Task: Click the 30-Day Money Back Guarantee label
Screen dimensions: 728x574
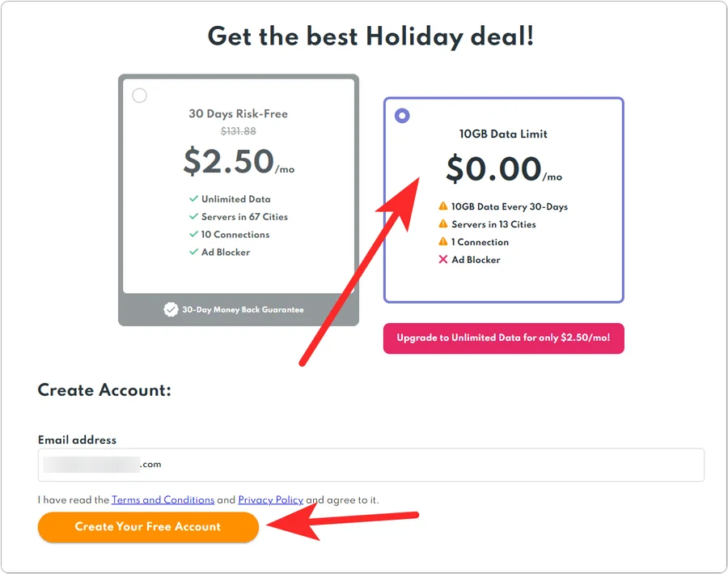Action: 243,310
